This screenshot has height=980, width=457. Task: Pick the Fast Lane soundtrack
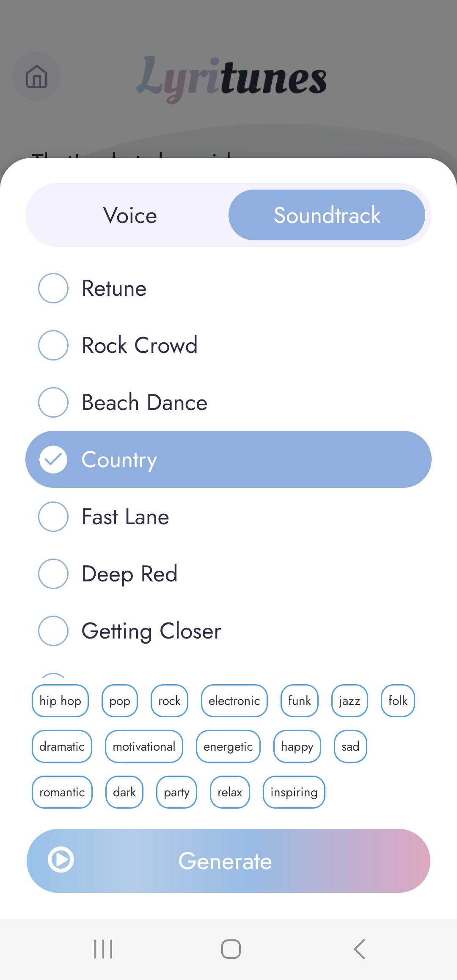(x=53, y=517)
